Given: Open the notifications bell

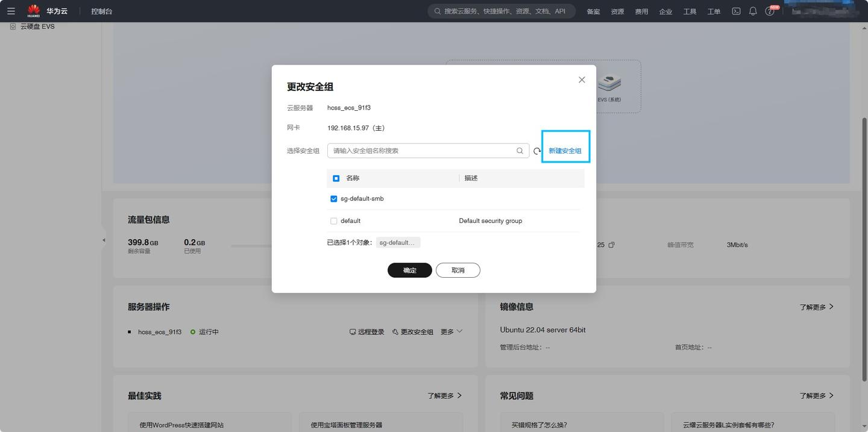Looking at the screenshot, I should tap(753, 11).
